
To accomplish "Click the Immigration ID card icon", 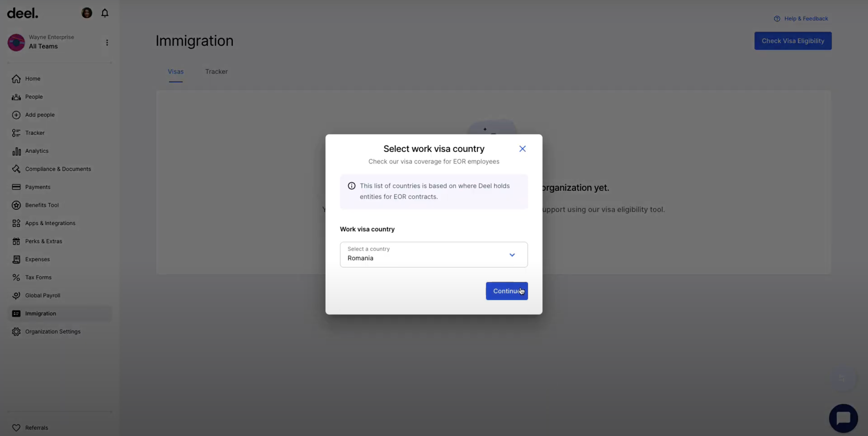I will pyautogui.click(x=16, y=313).
